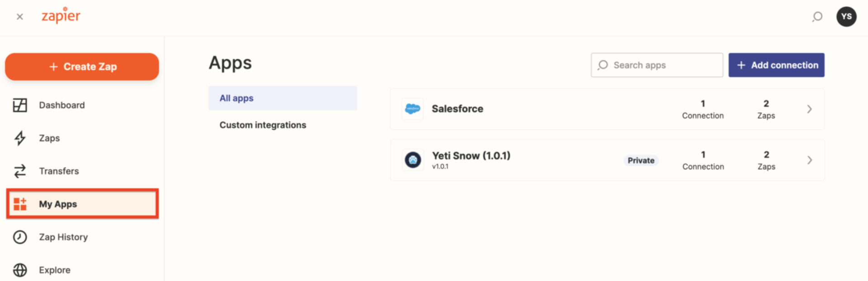
Task: Open the Zap History clock icon
Action: point(20,237)
